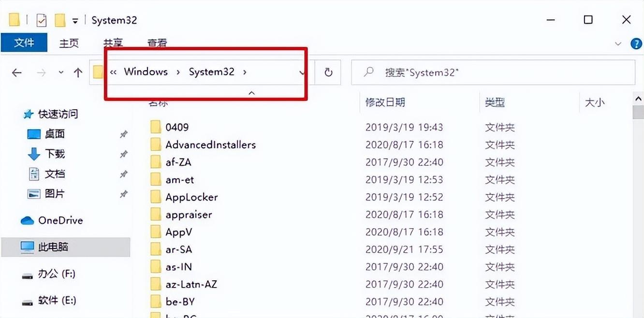Click the Back navigation arrow
The image size is (644, 318).
(x=17, y=72)
